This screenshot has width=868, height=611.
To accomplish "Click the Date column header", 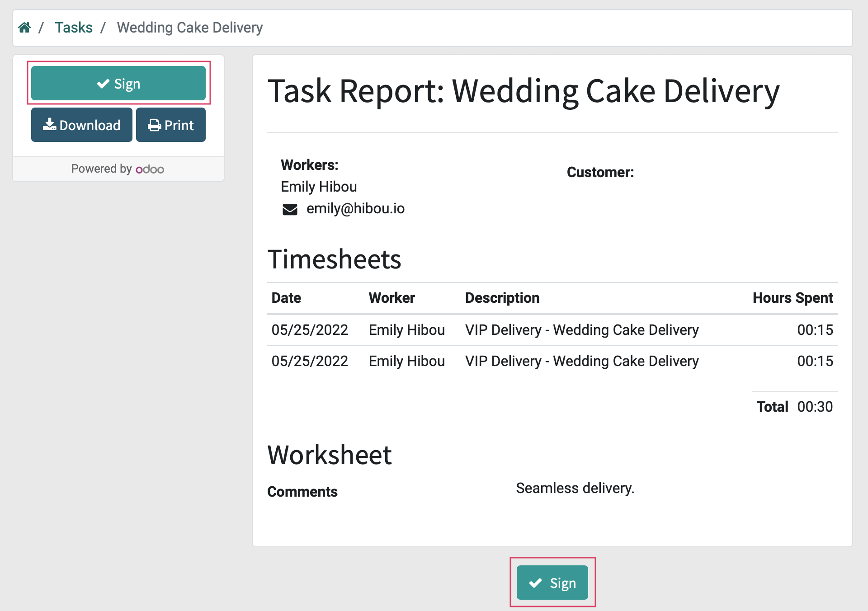I will (x=286, y=298).
